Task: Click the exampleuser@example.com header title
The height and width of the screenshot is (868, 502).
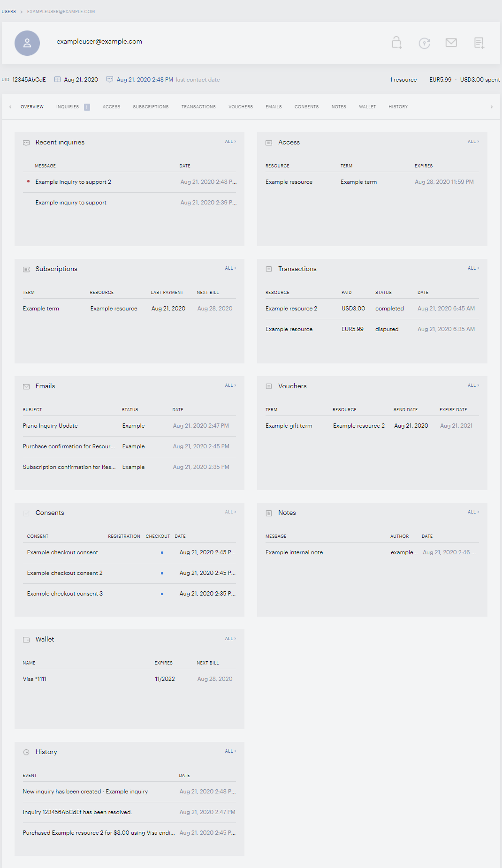Action: [99, 41]
